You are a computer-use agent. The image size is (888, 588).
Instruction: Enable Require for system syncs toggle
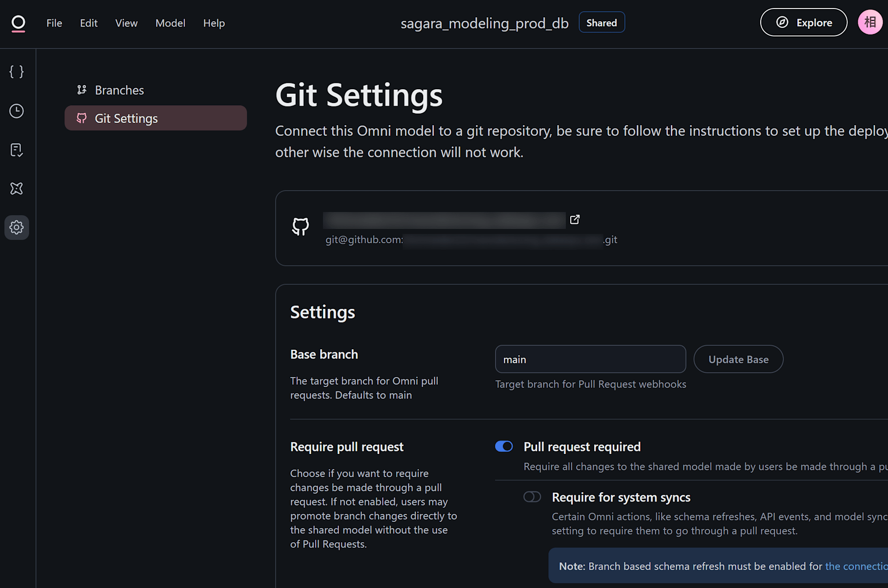[x=532, y=497]
